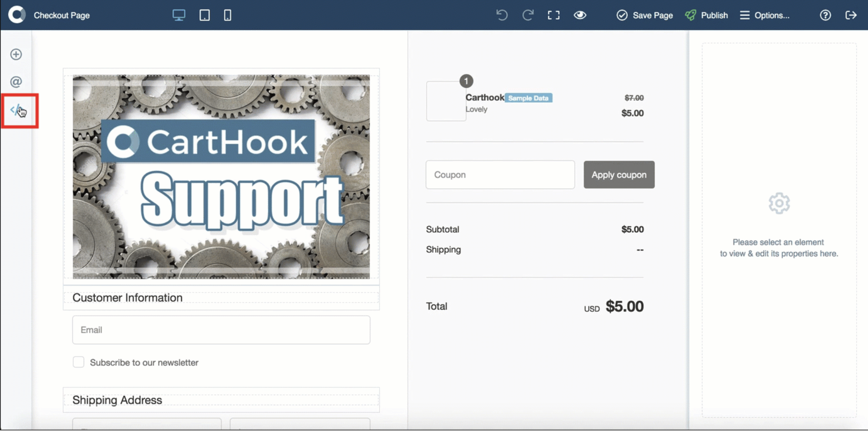
Task: Open the Options menu
Action: [765, 15]
